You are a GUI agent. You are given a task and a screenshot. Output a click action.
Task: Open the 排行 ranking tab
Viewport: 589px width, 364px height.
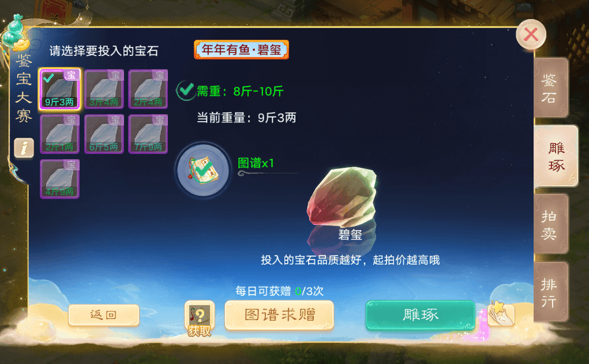551,292
